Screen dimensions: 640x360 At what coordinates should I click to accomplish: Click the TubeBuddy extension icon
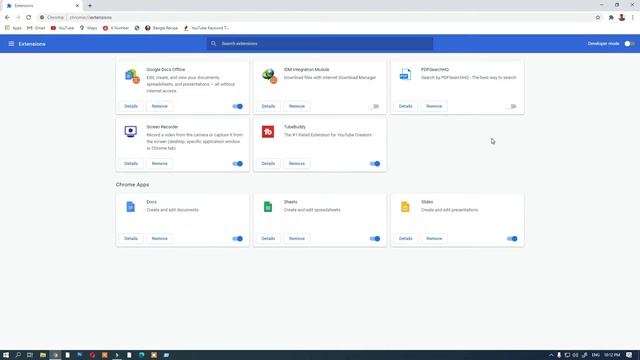tap(268, 131)
